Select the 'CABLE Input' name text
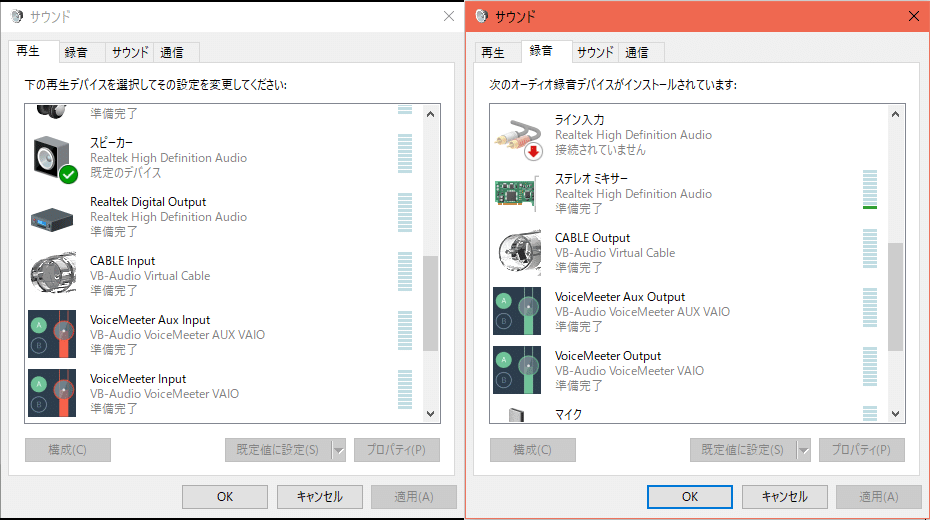Screen dimensions: 930x520 [122, 261]
